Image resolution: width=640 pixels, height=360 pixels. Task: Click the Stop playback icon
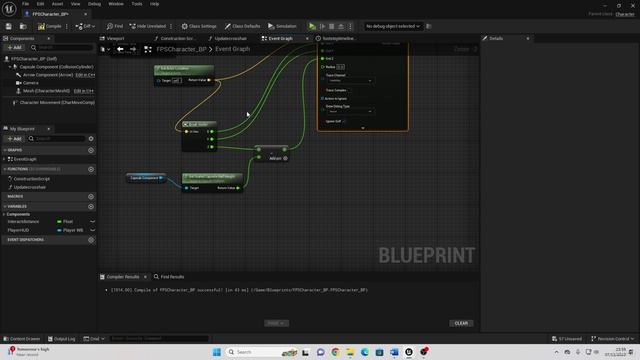(x=331, y=26)
